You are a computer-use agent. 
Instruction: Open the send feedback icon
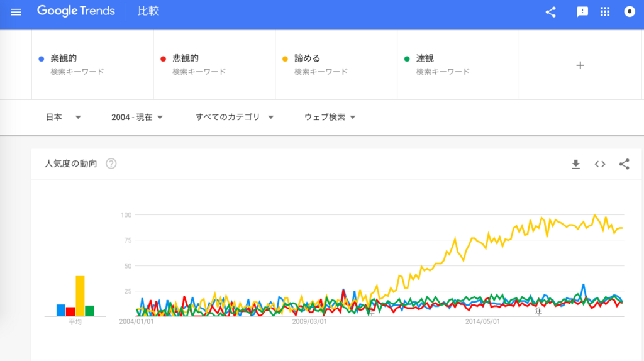coord(582,12)
